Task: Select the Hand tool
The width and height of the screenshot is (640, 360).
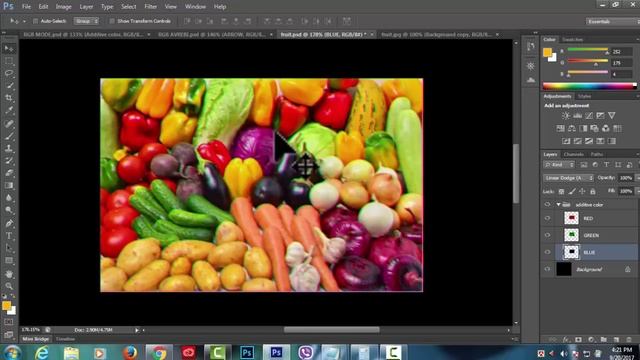Action: [9, 274]
